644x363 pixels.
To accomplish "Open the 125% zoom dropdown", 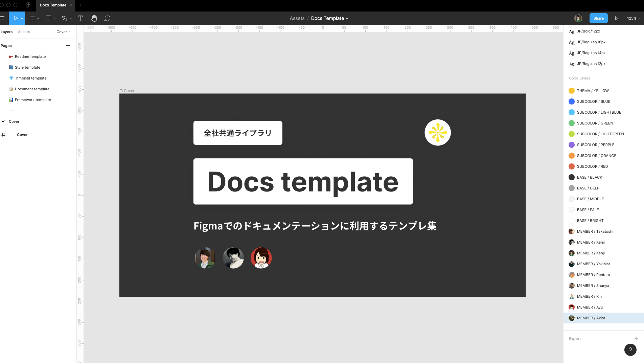I will pyautogui.click(x=634, y=18).
